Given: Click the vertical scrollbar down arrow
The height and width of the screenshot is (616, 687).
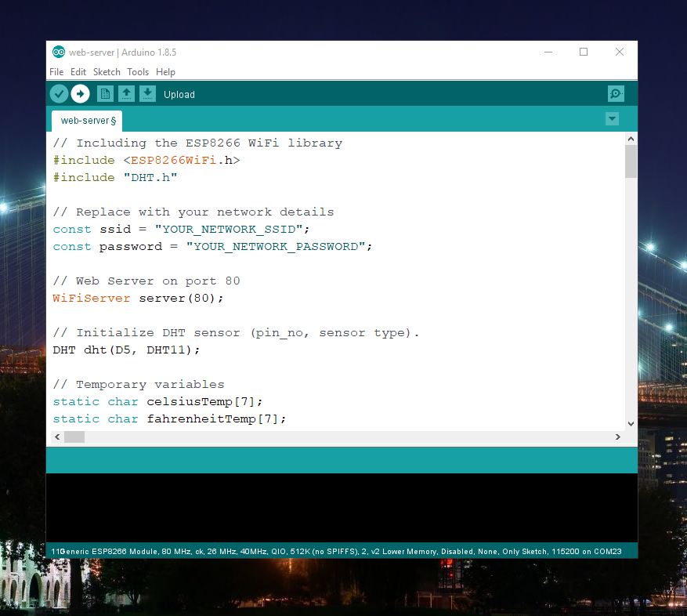Looking at the screenshot, I should pos(631,423).
